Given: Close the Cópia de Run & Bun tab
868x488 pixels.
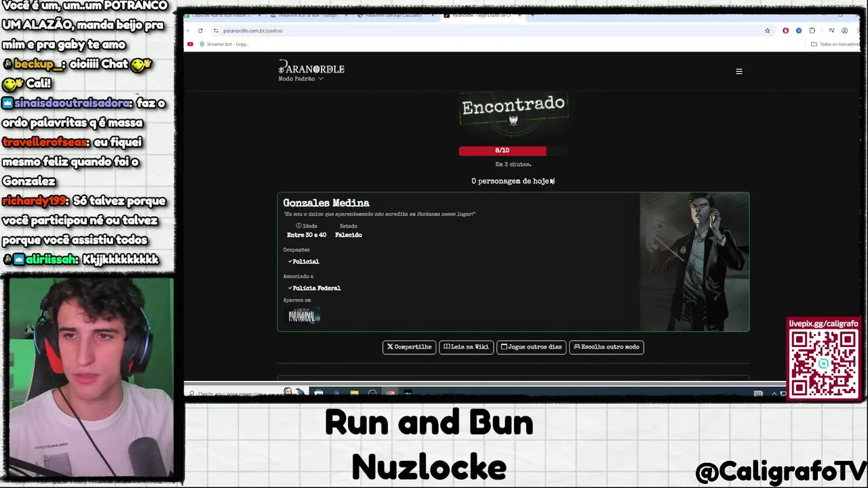Looking at the screenshot, I should click(258, 15).
